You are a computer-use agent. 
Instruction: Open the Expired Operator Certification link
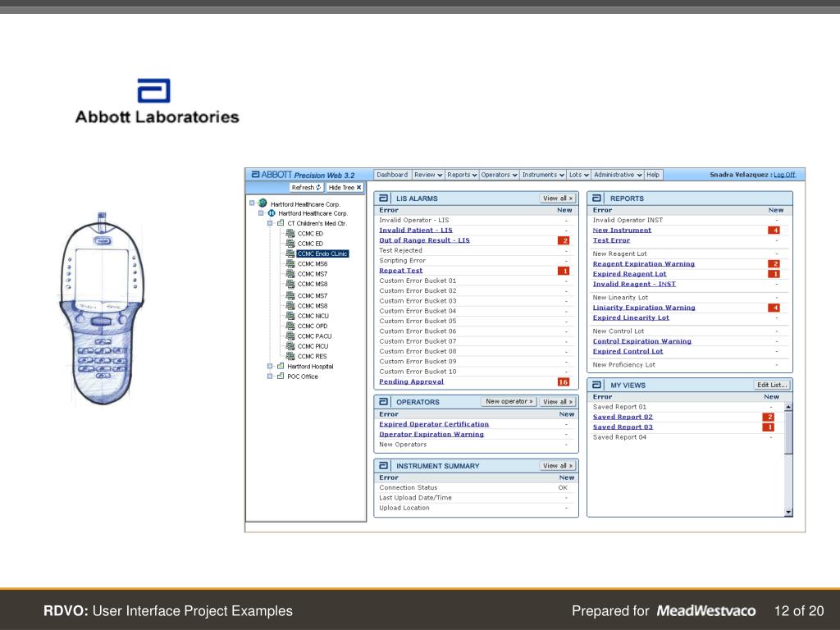pos(434,424)
